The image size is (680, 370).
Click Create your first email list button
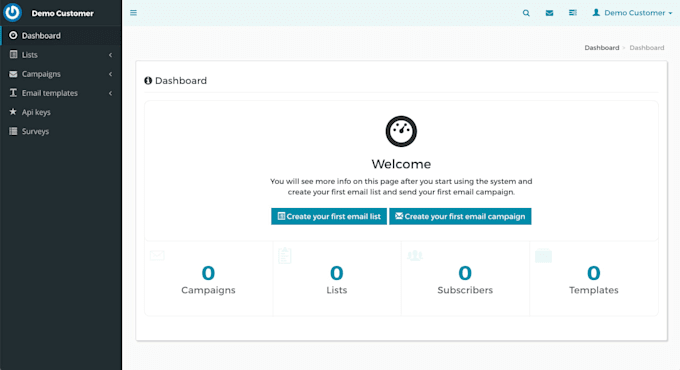[329, 216]
